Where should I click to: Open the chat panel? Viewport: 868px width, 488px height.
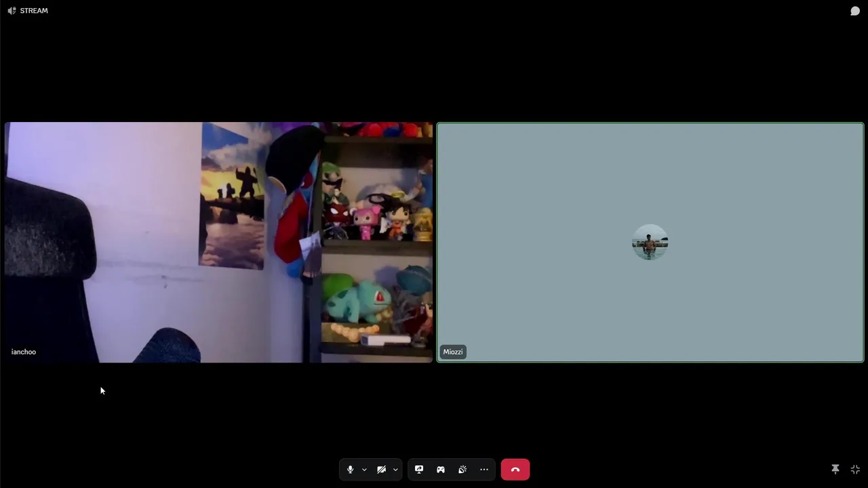[855, 11]
